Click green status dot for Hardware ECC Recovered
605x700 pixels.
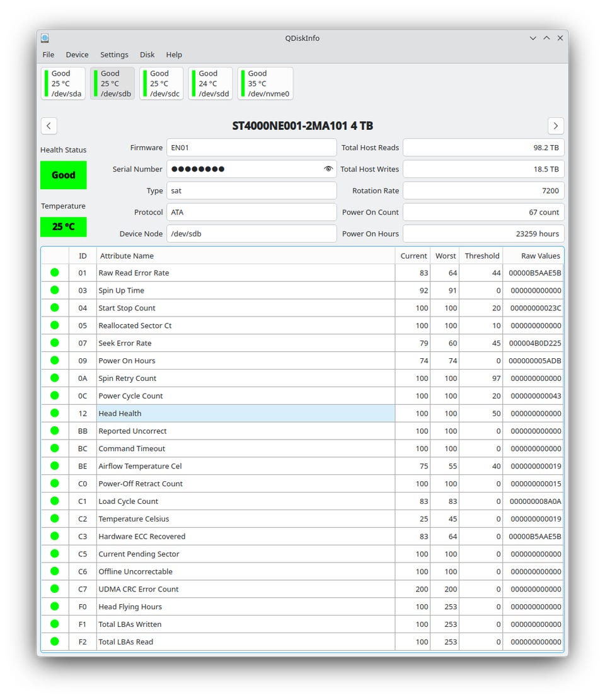pyautogui.click(x=54, y=535)
